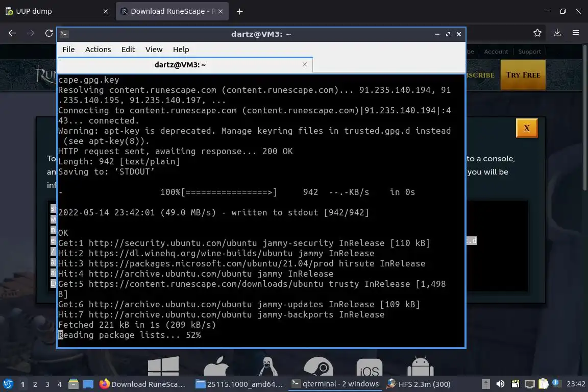Viewport: 588px width, 392px height.
Task: Select the iOS platform icon
Action: click(x=370, y=367)
